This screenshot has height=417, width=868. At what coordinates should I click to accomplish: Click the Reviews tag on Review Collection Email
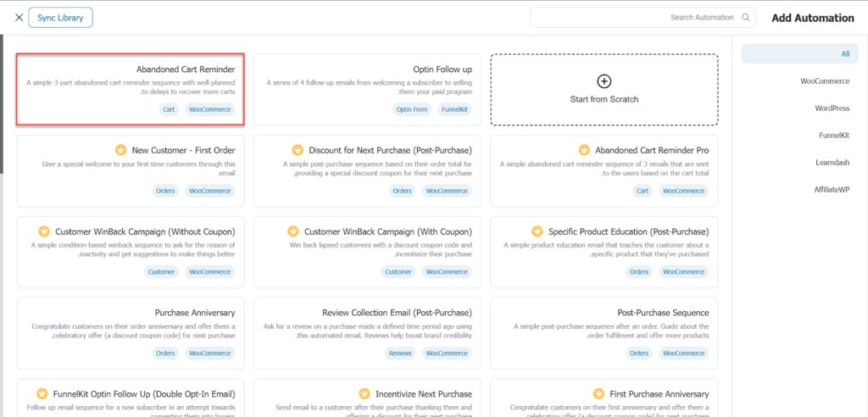point(400,353)
